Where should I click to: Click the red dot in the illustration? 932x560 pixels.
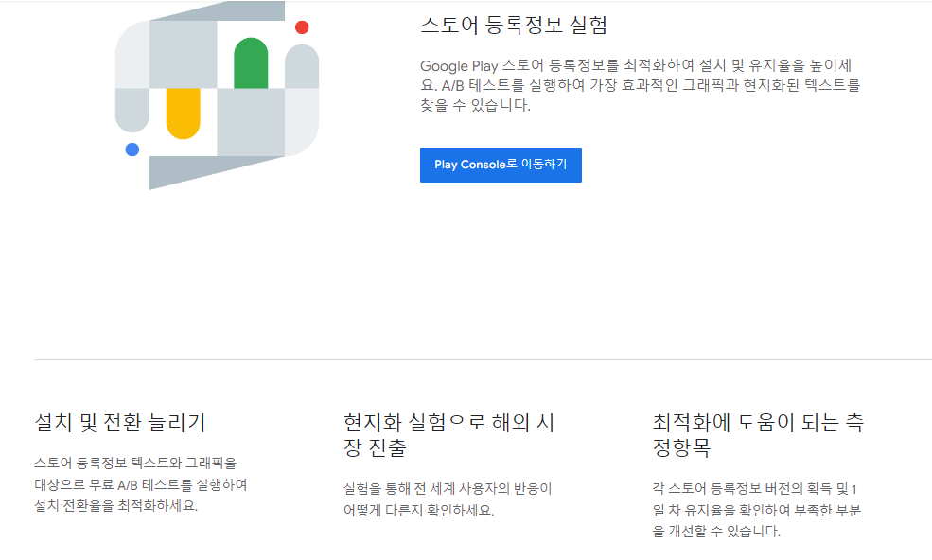pyautogui.click(x=303, y=26)
